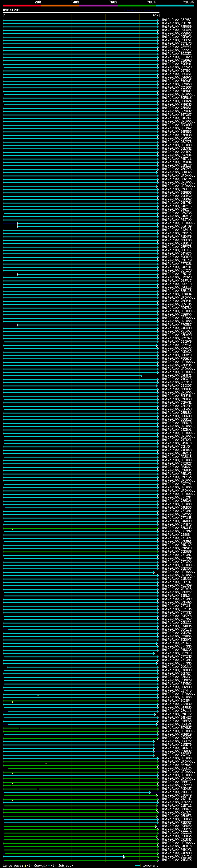The image size is (197, 868).
Task: Open hit UniRef100_A8I982
Action: pyautogui.click(x=177, y=20)
